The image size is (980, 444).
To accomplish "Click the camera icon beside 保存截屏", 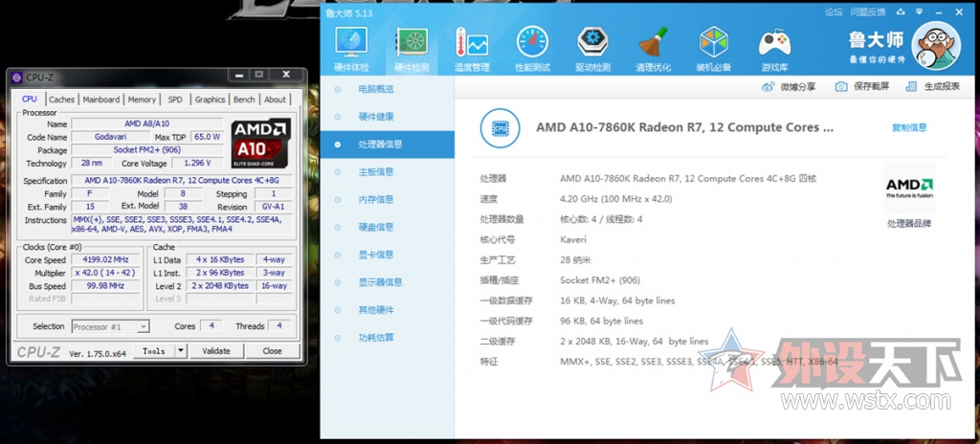I will 841,86.
